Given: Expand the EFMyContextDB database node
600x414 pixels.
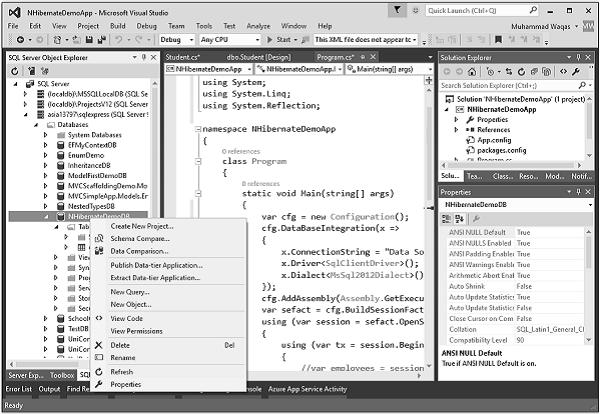Looking at the screenshot, I should pos(46,145).
